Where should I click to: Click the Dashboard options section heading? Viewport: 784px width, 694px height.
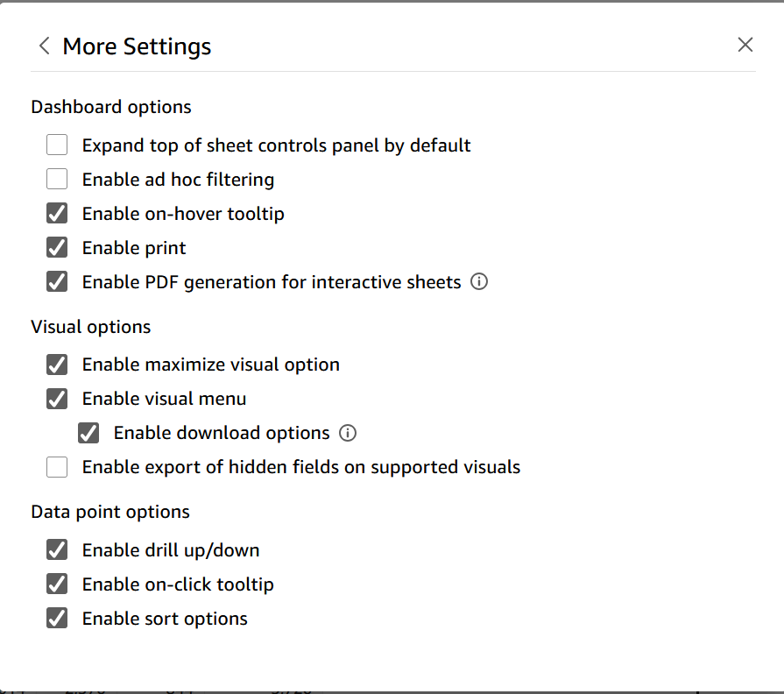click(111, 107)
